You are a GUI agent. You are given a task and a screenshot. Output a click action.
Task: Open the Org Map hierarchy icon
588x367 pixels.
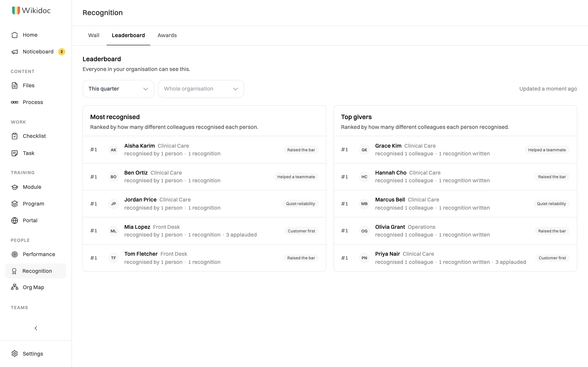pyautogui.click(x=14, y=287)
